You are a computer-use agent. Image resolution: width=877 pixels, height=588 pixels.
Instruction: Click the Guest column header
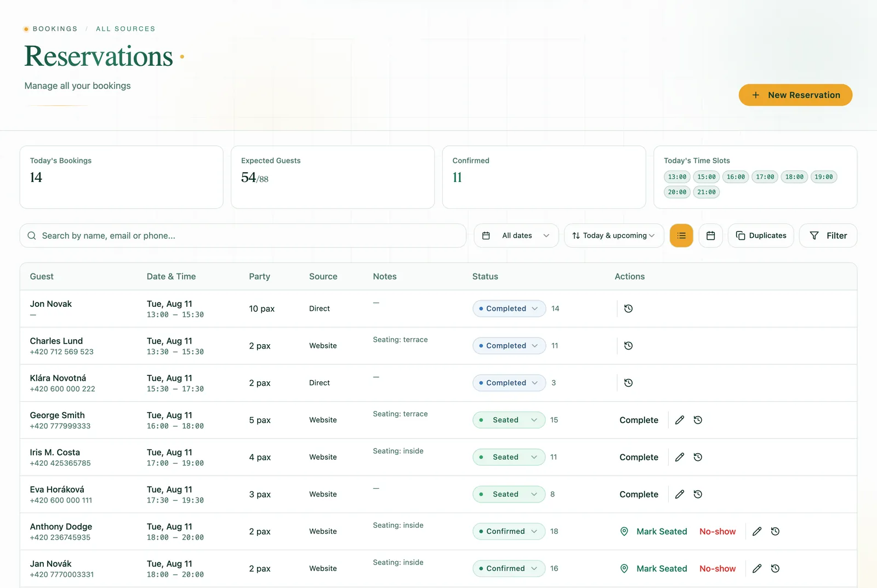click(42, 277)
